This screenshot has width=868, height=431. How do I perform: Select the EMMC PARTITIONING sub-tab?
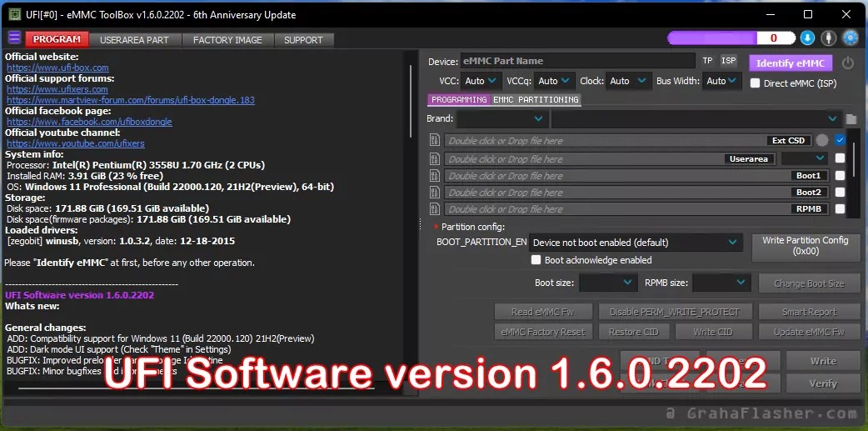coord(536,100)
